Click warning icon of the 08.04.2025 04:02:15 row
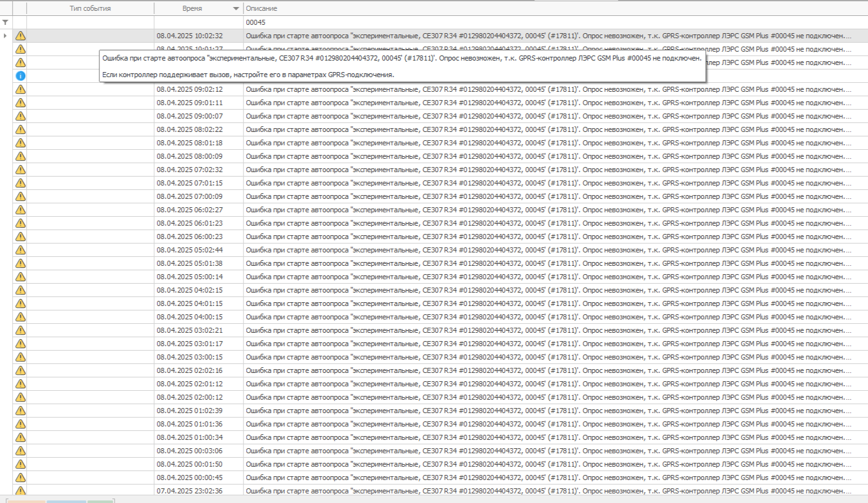The width and height of the screenshot is (868, 503). click(20, 290)
